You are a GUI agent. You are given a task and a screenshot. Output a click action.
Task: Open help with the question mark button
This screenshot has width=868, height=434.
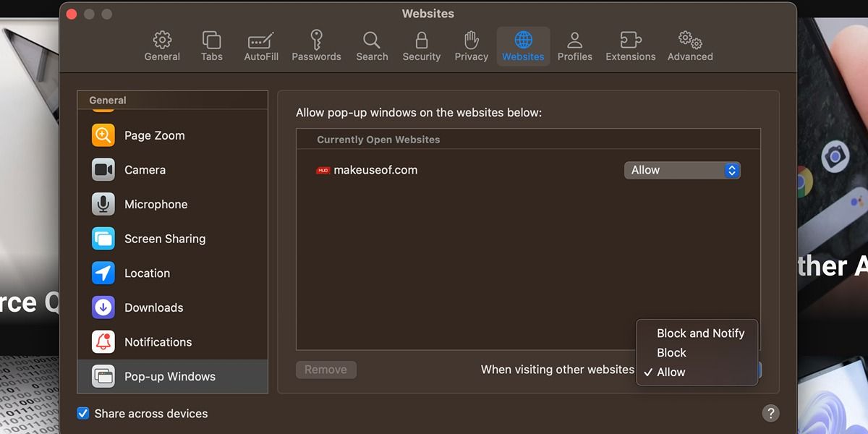770,413
